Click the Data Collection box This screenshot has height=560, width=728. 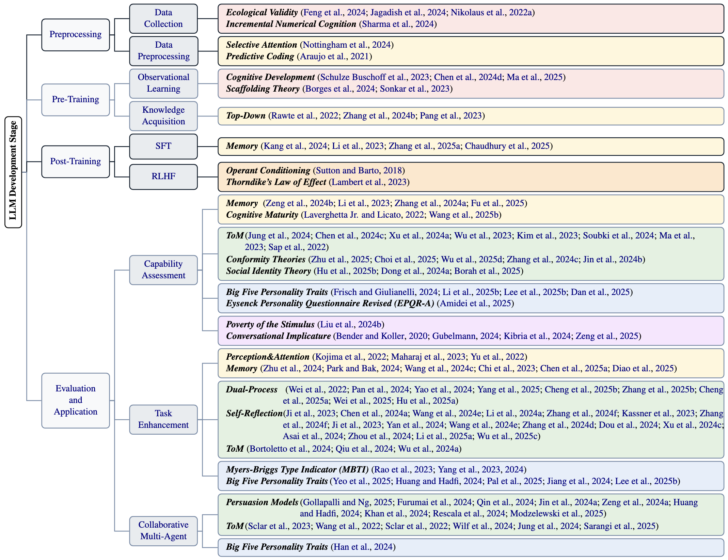pos(163,18)
